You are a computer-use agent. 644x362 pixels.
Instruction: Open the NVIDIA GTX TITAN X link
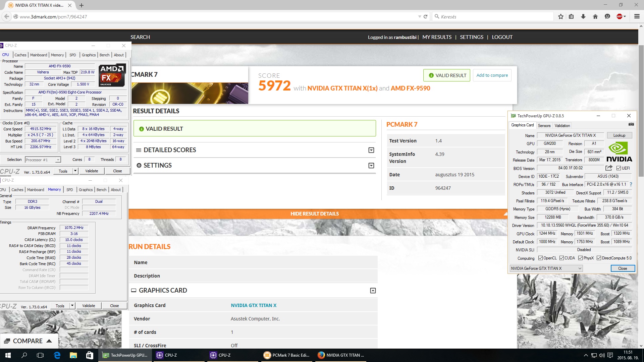pos(254,305)
